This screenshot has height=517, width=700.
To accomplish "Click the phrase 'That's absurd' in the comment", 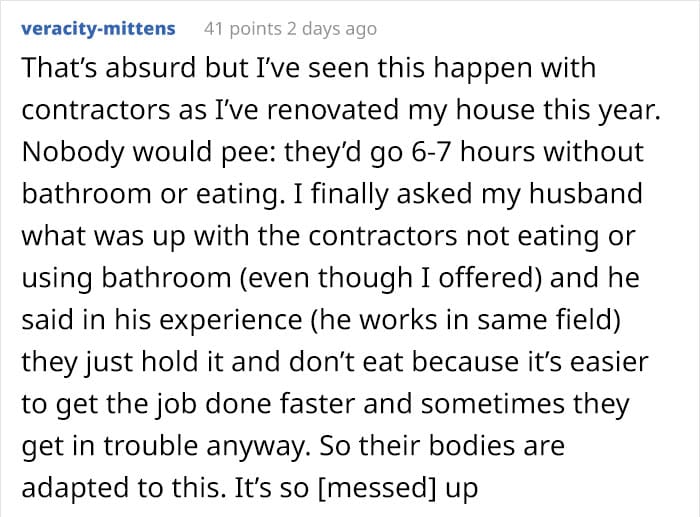I will click(x=109, y=68).
